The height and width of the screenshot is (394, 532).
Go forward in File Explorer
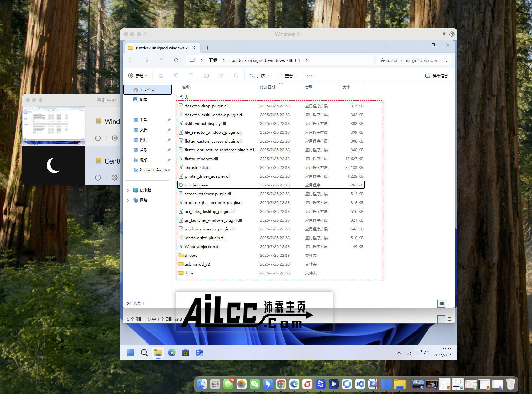[146, 60]
